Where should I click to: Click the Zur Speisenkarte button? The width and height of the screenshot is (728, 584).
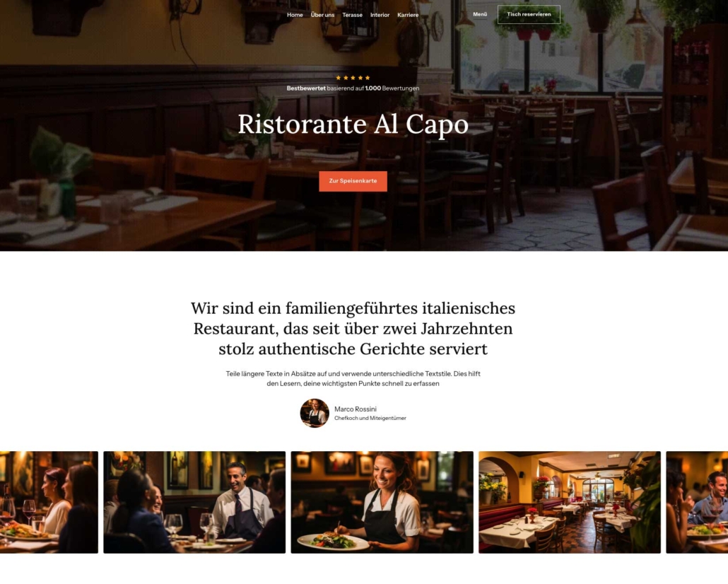pos(353,181)
